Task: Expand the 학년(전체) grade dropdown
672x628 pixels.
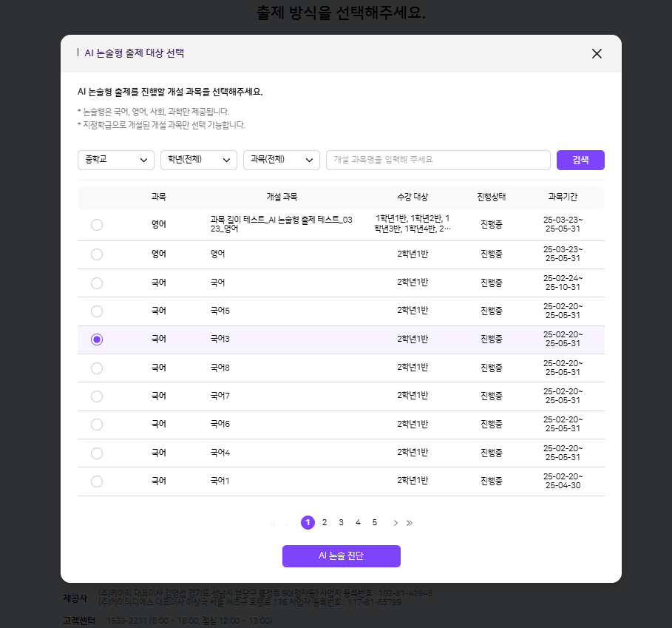Action: (198, 160)
